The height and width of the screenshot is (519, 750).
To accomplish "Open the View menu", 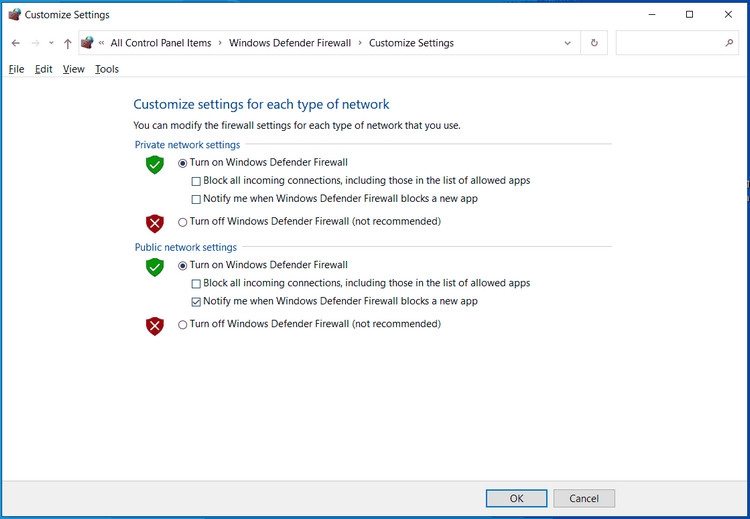I will point(74,69).
